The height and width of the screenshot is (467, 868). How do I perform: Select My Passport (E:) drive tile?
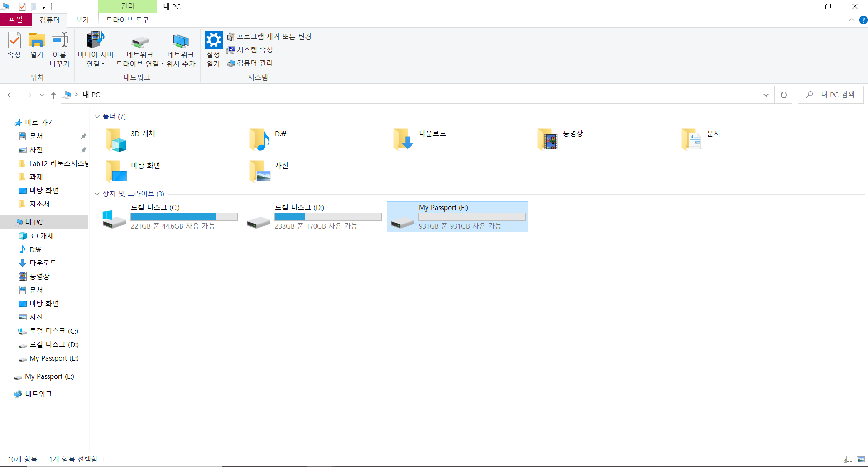(457, 217)
